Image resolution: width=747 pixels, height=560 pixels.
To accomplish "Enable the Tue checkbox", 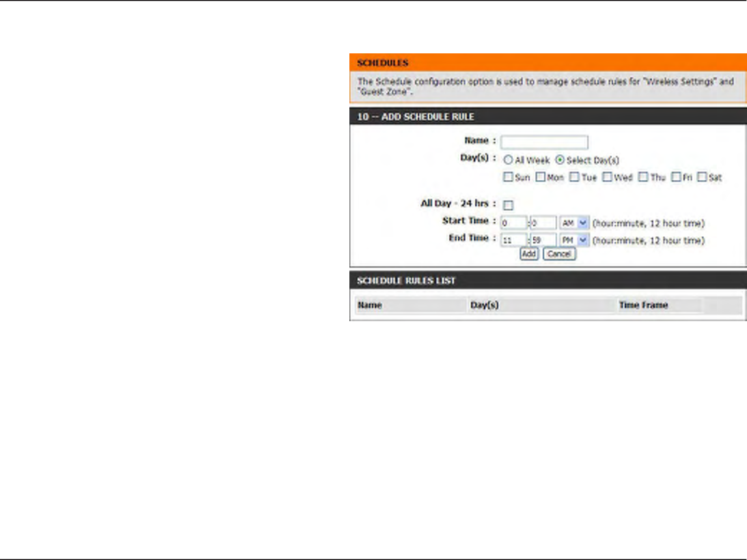I will point(574,177).
